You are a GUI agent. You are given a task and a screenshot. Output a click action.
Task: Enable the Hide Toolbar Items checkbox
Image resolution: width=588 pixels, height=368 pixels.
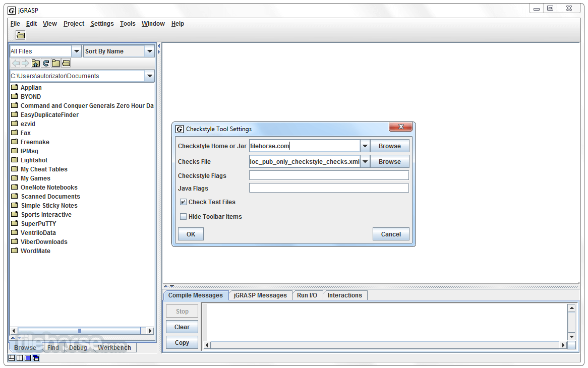tap(184, 217)
